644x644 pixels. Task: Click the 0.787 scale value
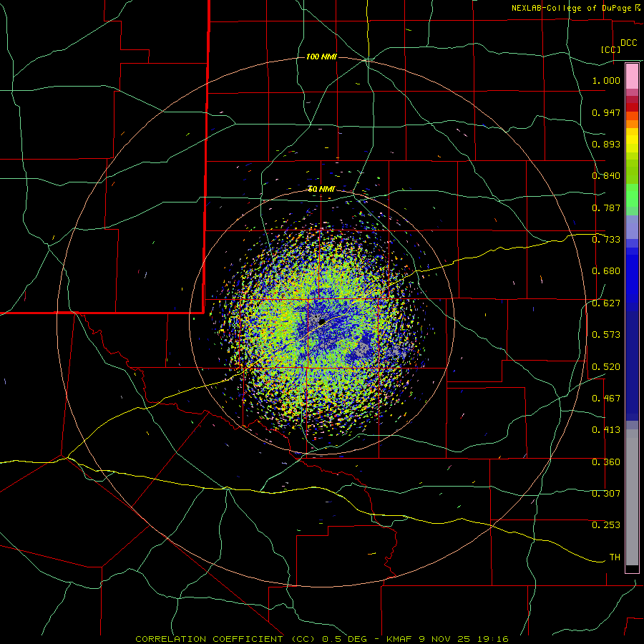pyautogui.click(x=606, y=208)
